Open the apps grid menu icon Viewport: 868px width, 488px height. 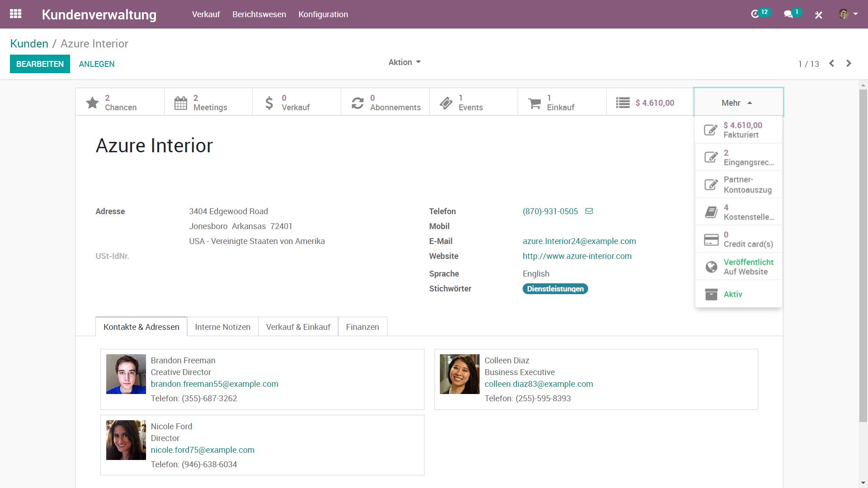point(15,14)
